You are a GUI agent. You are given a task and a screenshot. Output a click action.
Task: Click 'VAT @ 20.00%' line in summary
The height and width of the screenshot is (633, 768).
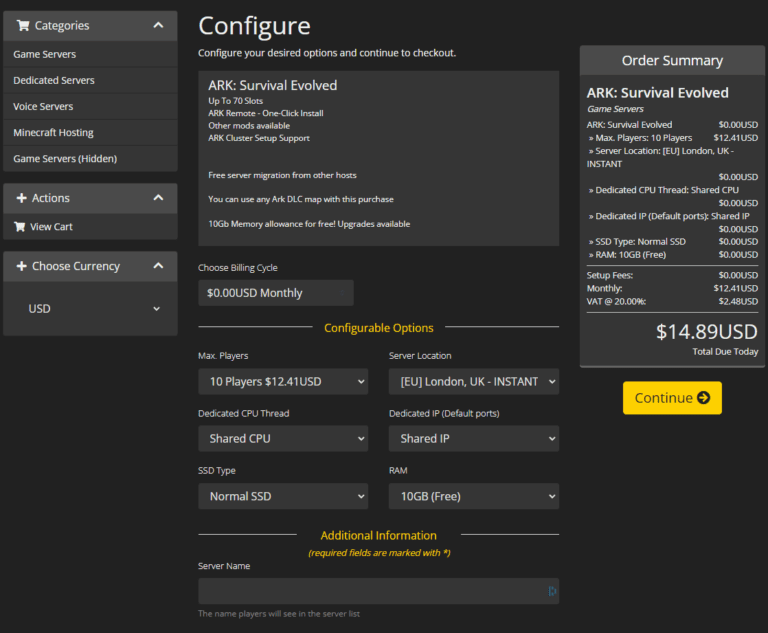pyautogui.click(x=672, y=301)
